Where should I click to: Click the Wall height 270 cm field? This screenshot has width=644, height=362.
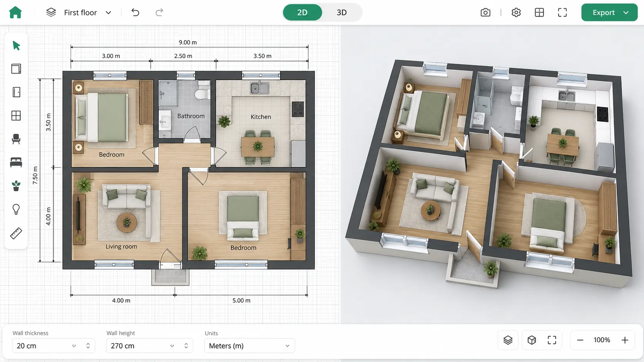click(x=149, y=345)
